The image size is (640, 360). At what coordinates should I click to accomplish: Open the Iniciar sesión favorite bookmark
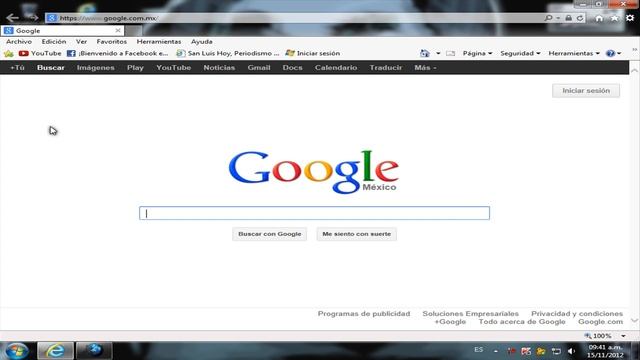(313, 53)
